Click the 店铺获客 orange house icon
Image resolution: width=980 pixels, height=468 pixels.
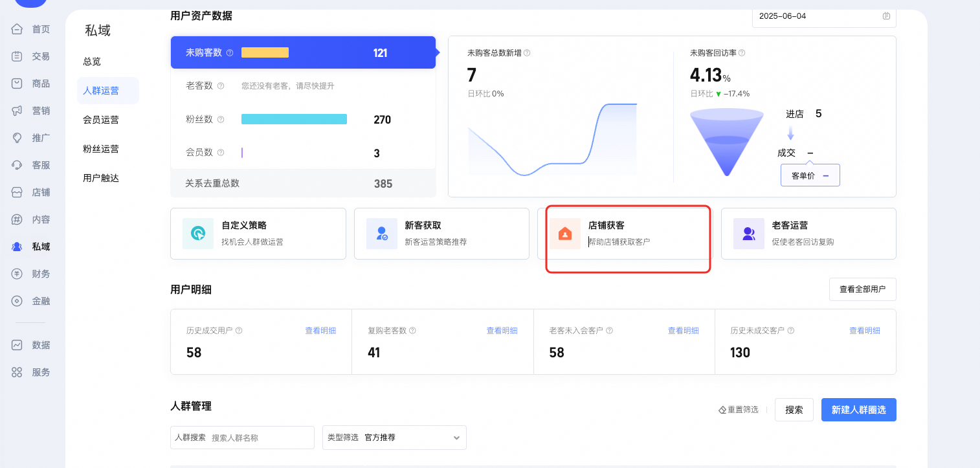[565, 234]
